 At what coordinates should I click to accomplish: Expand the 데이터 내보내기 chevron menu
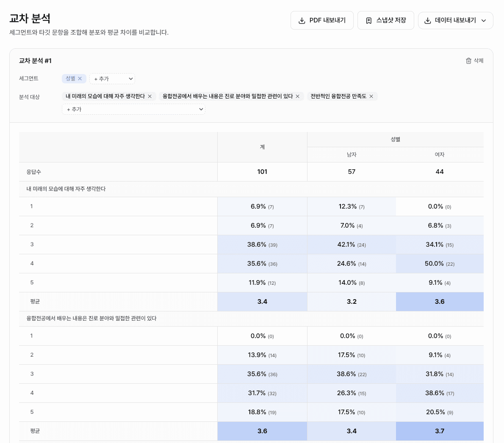pos(484,20)
